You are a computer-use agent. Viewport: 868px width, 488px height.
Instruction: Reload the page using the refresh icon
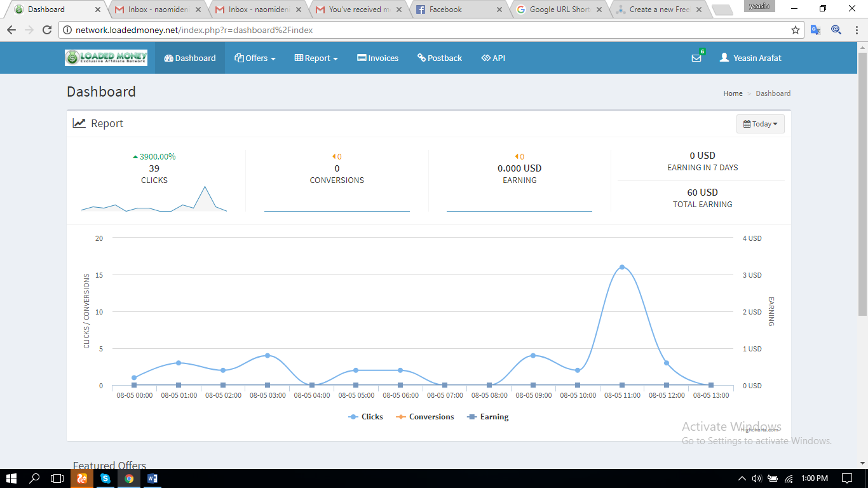[47, 30]
